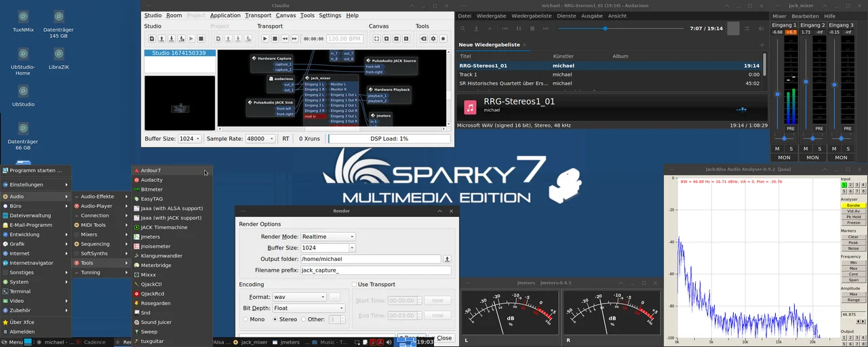Click the save studio icon in Claudia
868x347 pixels.
(x=172, y=39)
